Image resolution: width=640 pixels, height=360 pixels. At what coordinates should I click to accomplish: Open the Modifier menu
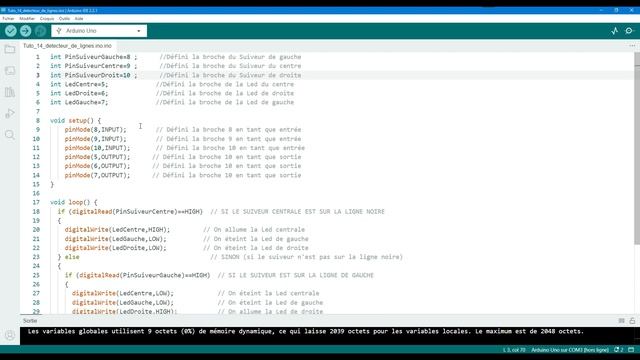click(27, 18)
